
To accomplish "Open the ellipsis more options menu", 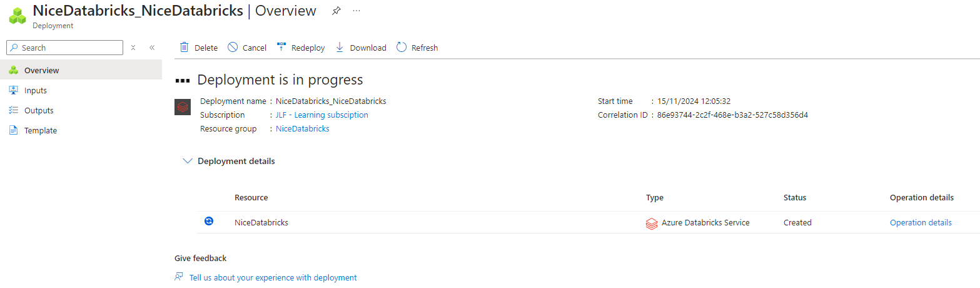I will coord(356,11).
